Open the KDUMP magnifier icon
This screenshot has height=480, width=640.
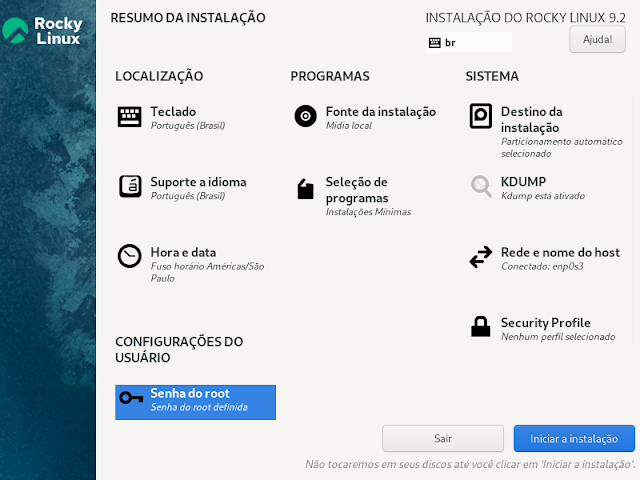point(481,186)
